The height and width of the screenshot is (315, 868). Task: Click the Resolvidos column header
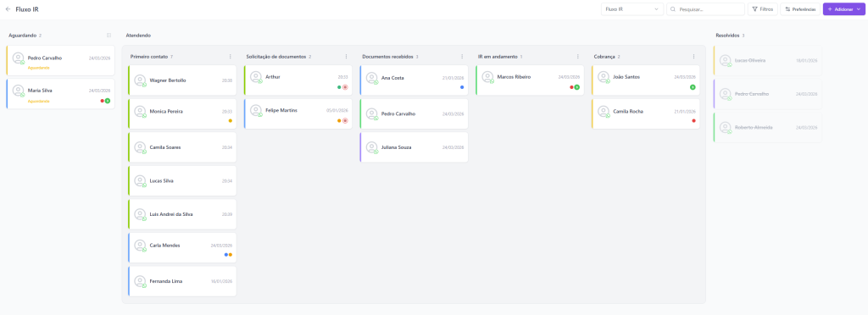point(727,36)
